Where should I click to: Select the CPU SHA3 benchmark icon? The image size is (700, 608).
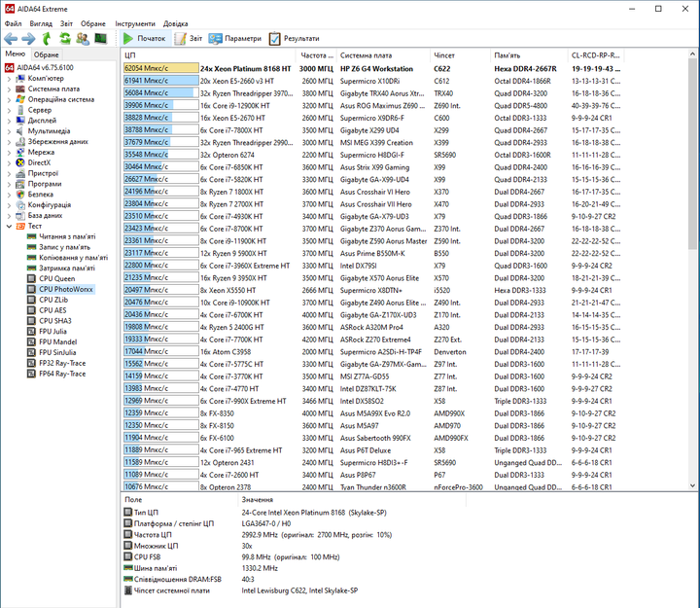click(31, 321)
